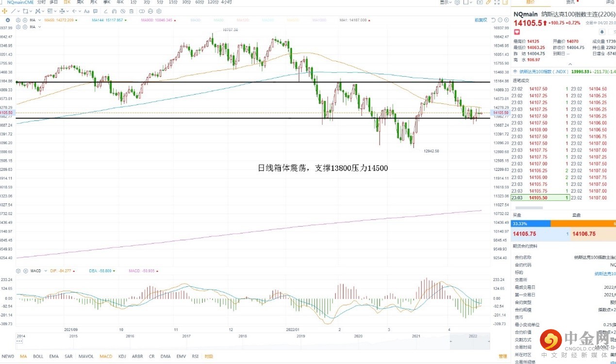Switch to 月K monthly candlestick period
Screen dimensions: 616x364
[x=93, y=2]
